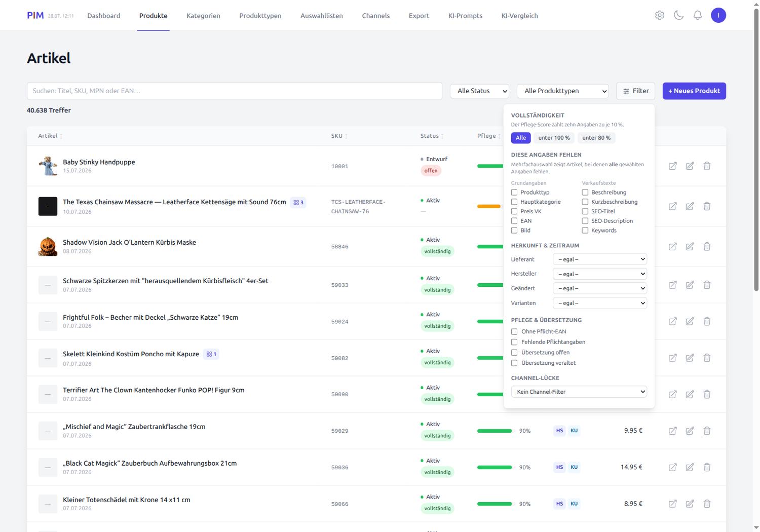The image size is (760, 532).
Task: Click the variants badge on Leatherface Kettensäge
Action: [x=298, y=202]
